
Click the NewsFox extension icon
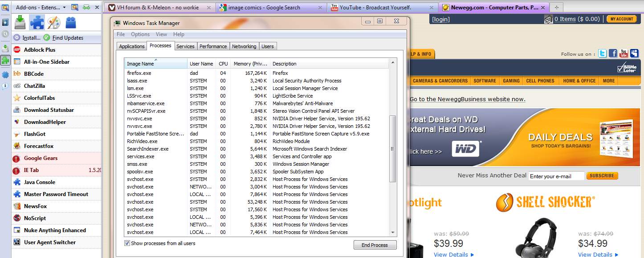[17, 206]
